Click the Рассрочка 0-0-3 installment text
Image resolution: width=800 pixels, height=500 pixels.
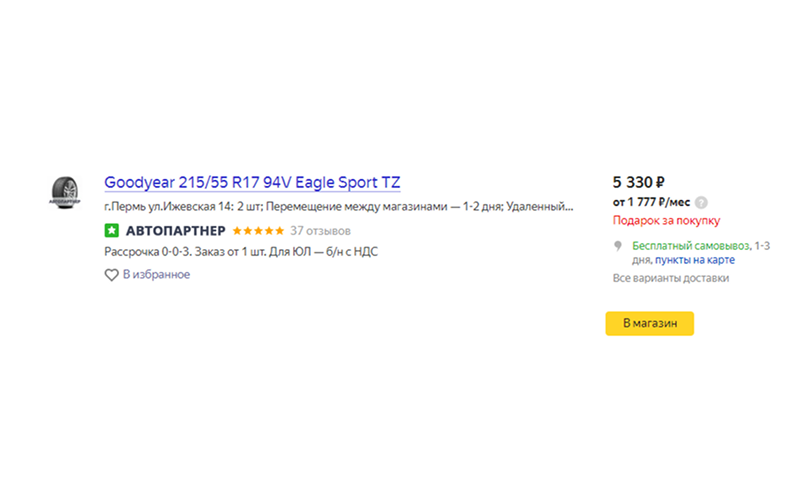pyautogui.click(x=138, y=252)
